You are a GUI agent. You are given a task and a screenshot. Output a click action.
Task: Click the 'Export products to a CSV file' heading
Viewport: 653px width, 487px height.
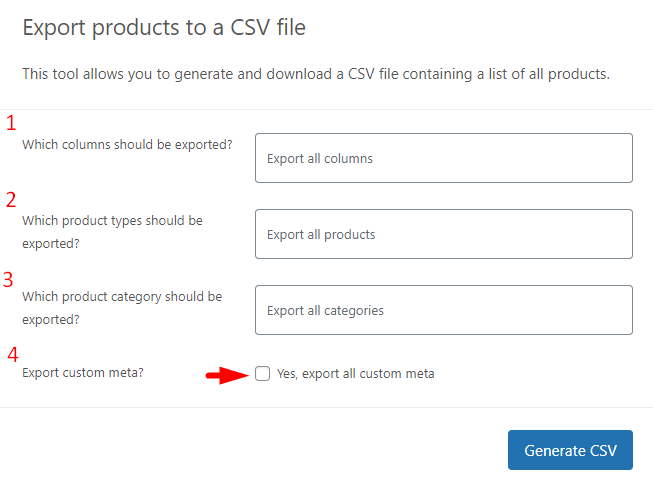point(164,28)
